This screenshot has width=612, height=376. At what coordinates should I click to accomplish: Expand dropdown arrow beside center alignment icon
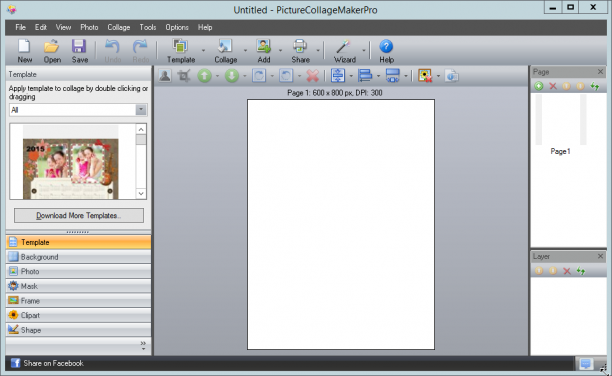point(351,76)
